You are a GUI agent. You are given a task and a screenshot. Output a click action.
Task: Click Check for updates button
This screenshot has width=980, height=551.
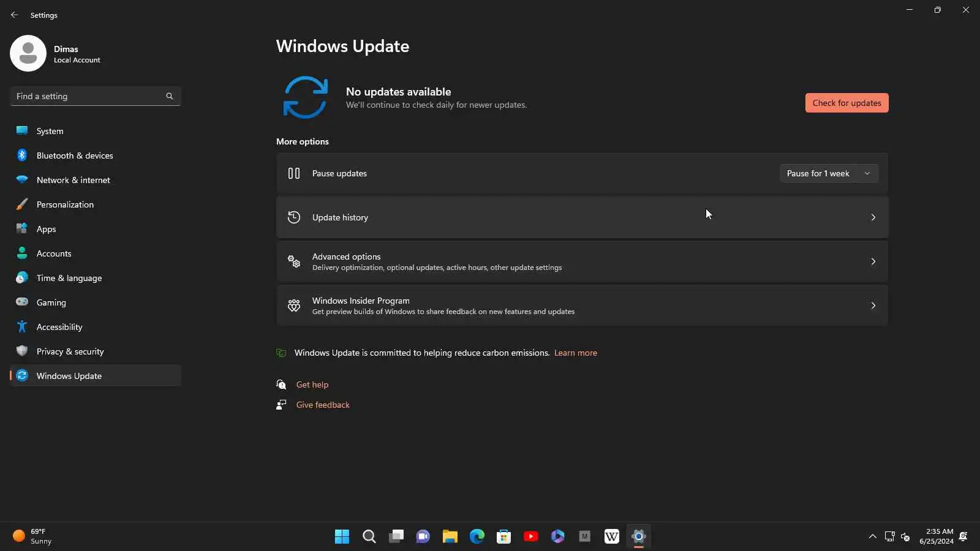[846, 103]
